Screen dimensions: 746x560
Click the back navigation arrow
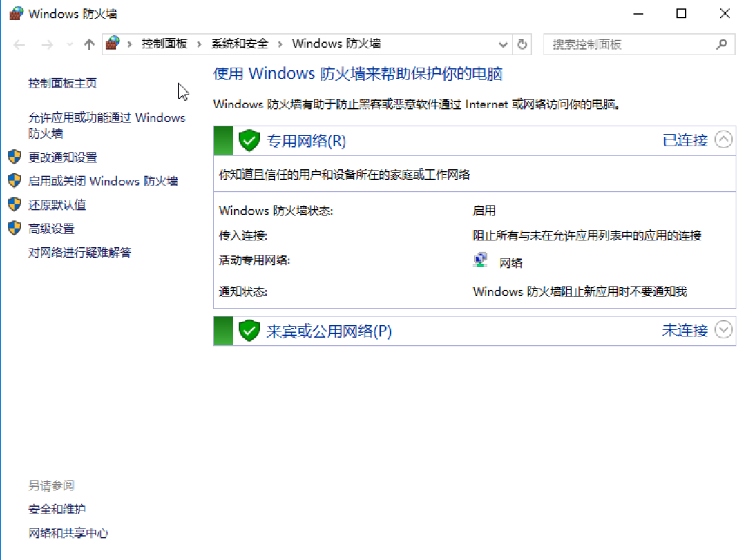19,43
